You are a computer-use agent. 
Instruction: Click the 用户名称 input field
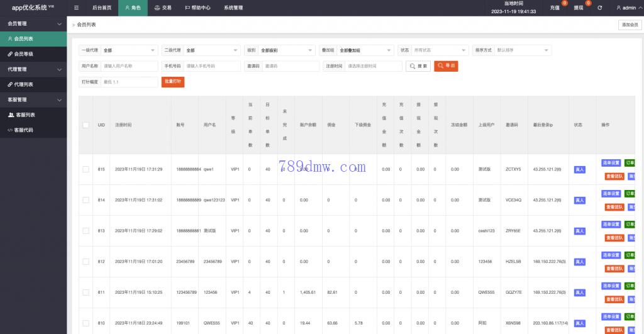point(129,66)
